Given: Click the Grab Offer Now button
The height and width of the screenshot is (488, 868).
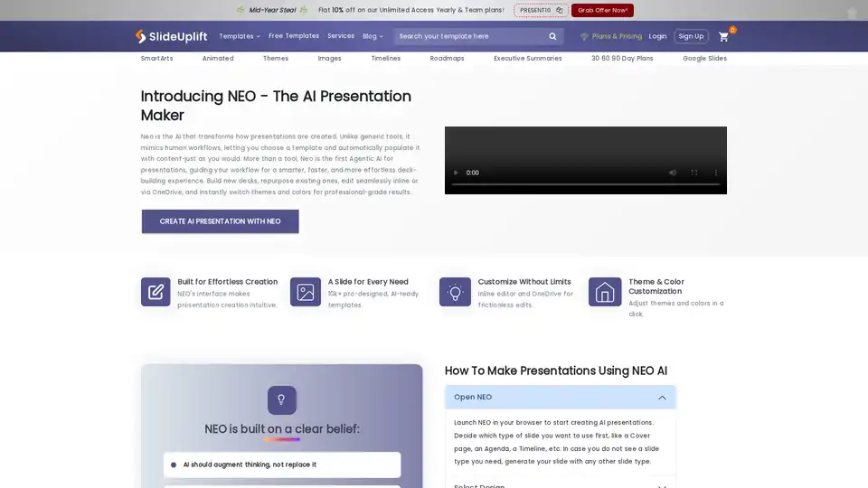Looking at the screenshot, I should pyautogui.click(x=602, y=11).
